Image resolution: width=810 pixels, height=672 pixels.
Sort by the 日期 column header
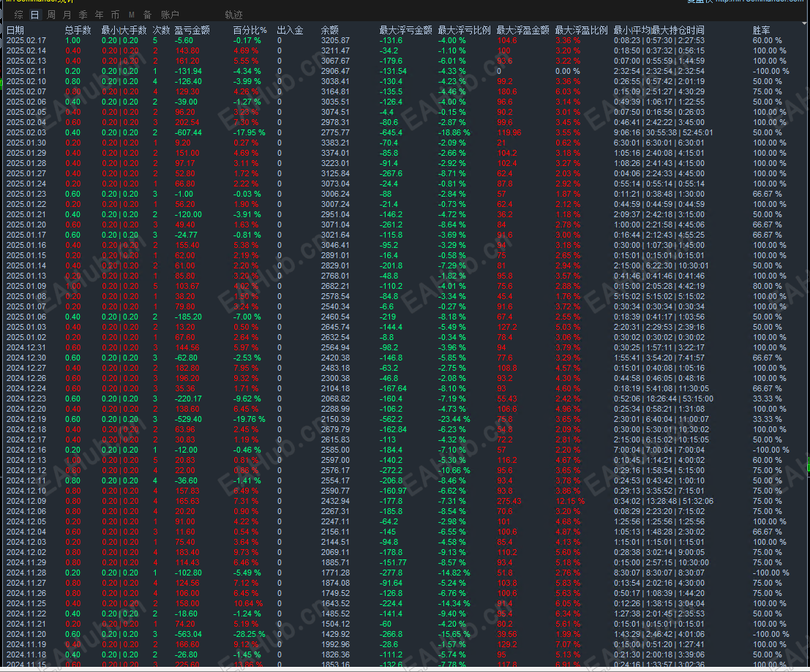point(15,30)
